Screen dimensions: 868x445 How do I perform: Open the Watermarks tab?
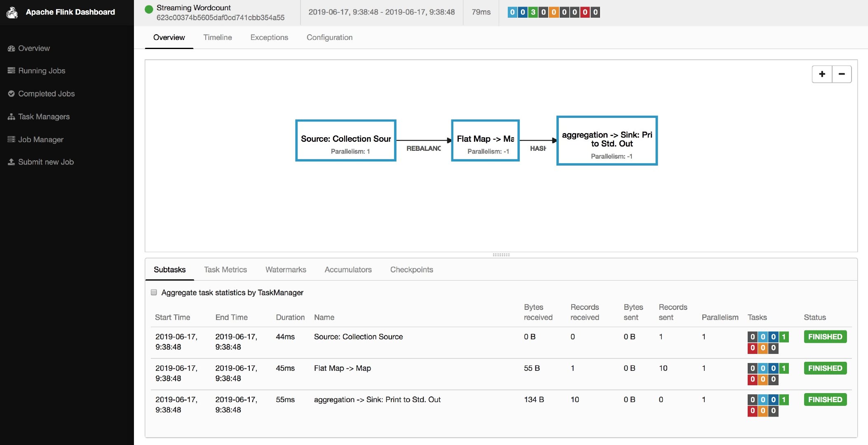[x=286, y=269]
